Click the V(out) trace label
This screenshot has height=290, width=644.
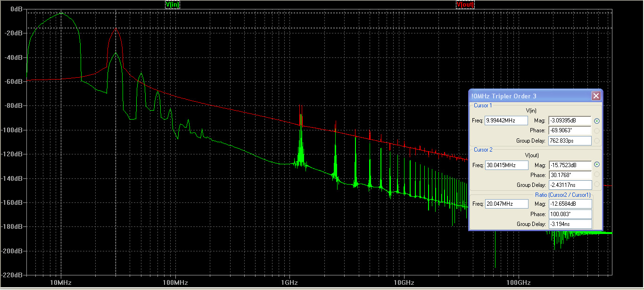(x=465, y=4)
